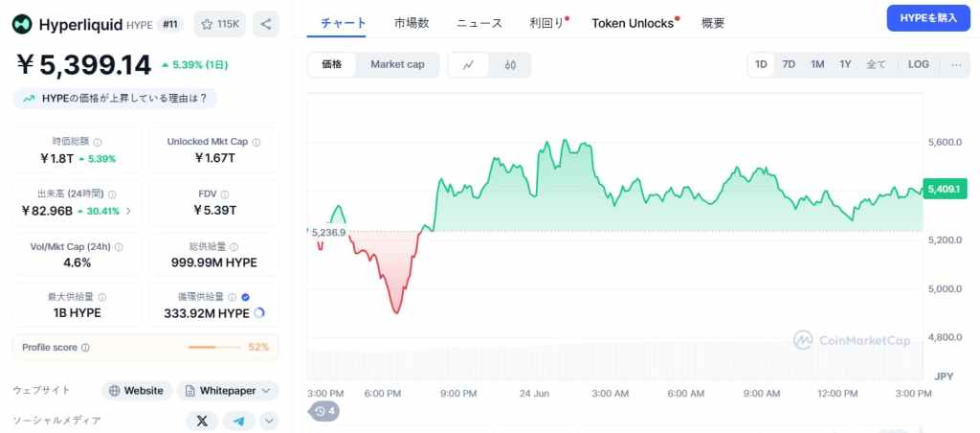Toggle the LOG scale option

pos(918,64)
